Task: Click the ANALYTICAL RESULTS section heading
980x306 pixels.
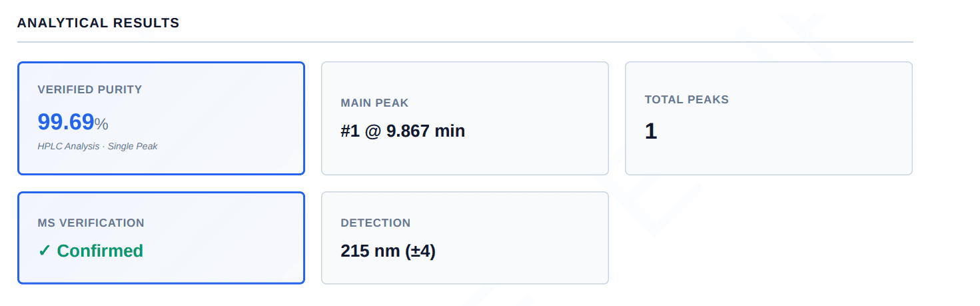Action: [99, 23]
